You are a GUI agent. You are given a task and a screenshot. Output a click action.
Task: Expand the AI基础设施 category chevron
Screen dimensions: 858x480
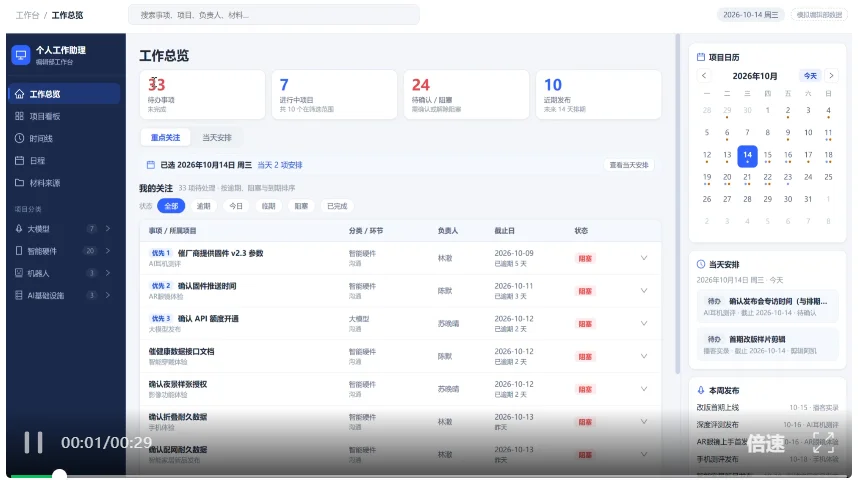point(108,295)
